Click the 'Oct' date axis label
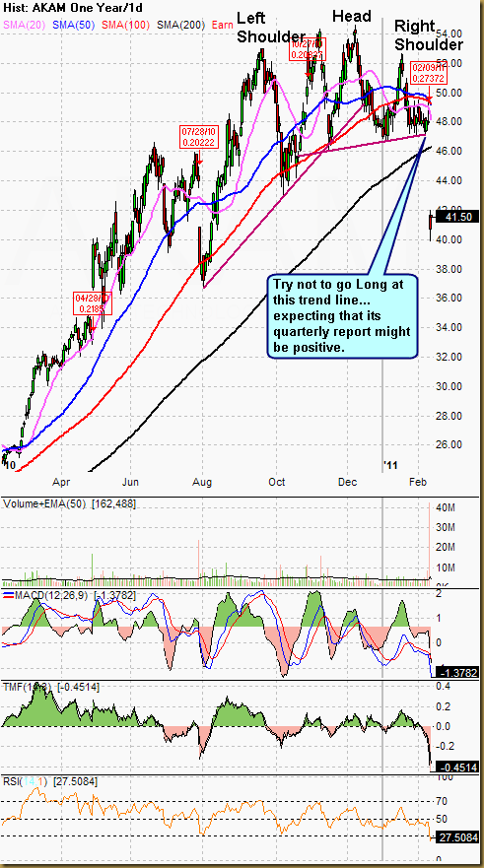The height and width of the screenshot is (868, 484). (x=277, y=482)
